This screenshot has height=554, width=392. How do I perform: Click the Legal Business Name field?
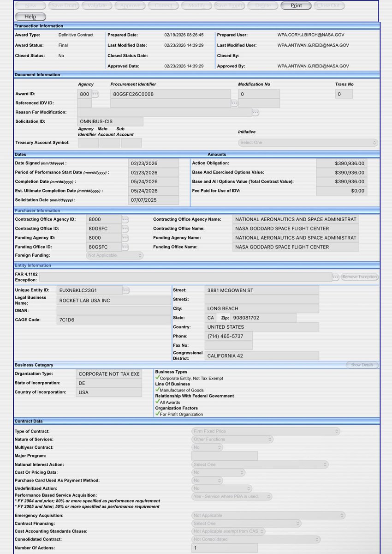point(113,301)
